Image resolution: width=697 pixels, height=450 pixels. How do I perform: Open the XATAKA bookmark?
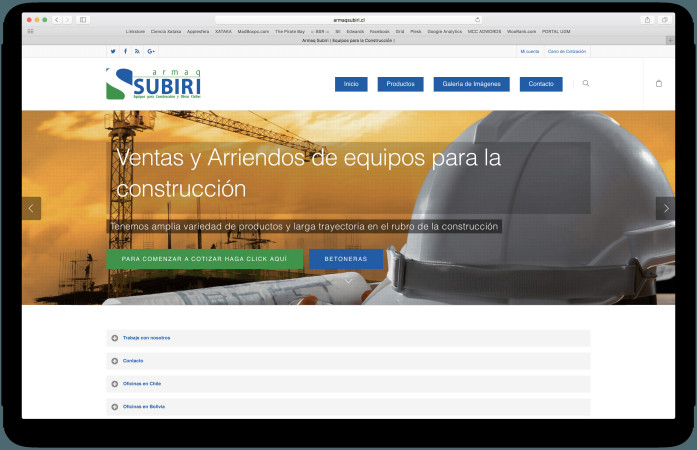(x=223, y=32)
